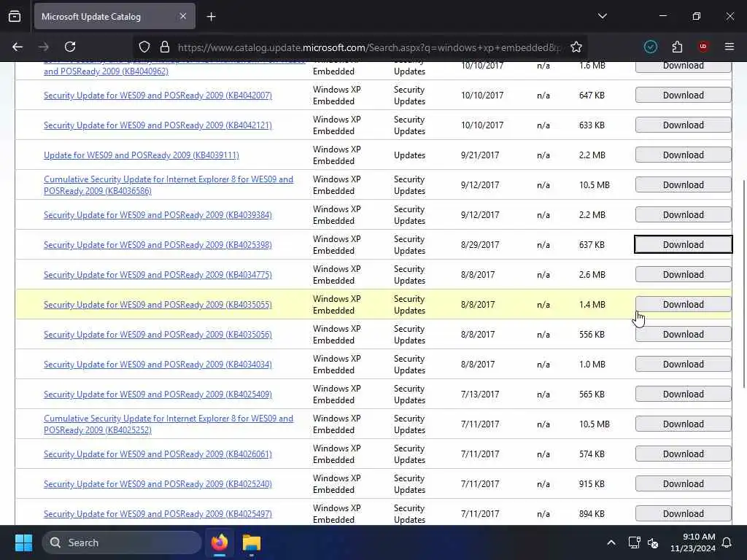This screenshot has height=560, width=747.
Task: Select the Microsoft Update Catalog tab
Action: (x=115, y=17)
